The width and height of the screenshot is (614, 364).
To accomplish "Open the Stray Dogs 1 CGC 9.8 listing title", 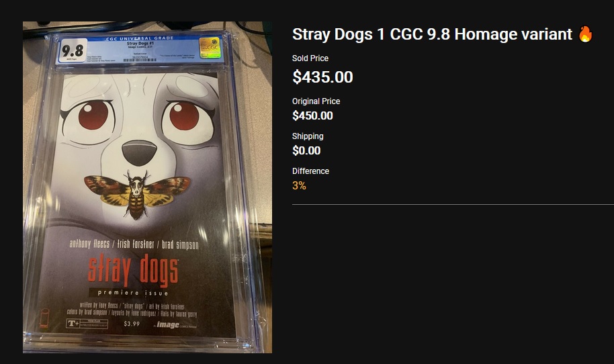I will 432,34.
